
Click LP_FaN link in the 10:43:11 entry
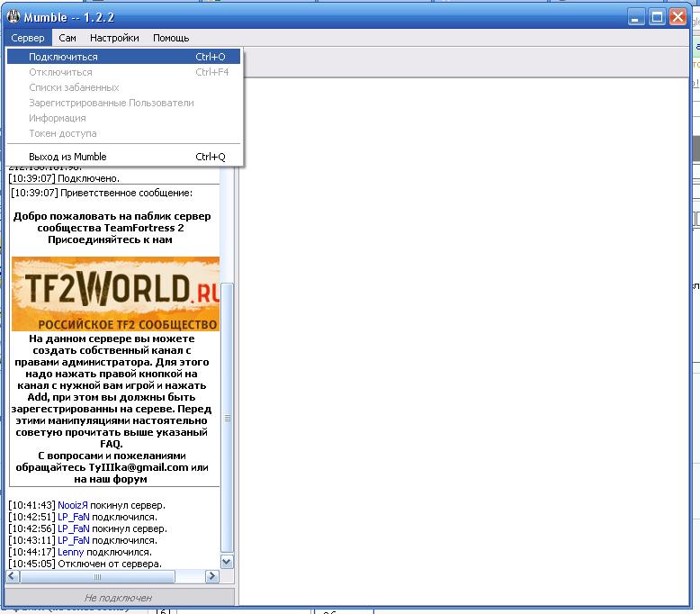click(x=74, y=540)
